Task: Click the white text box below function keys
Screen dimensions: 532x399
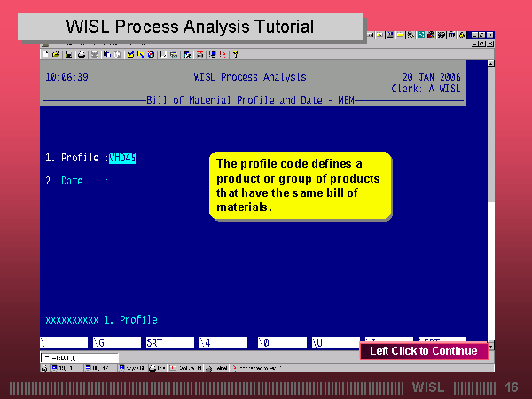Action: click(80, 357)
